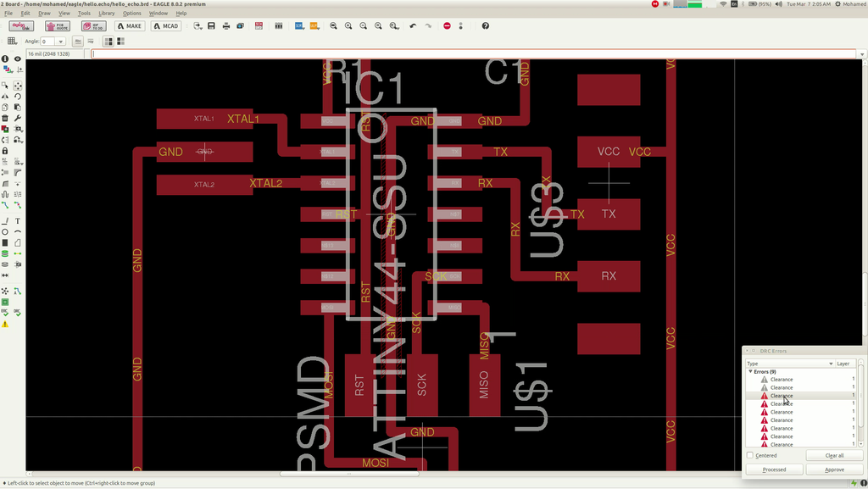
Task: Open the View menu
Action: coord(64,13)
